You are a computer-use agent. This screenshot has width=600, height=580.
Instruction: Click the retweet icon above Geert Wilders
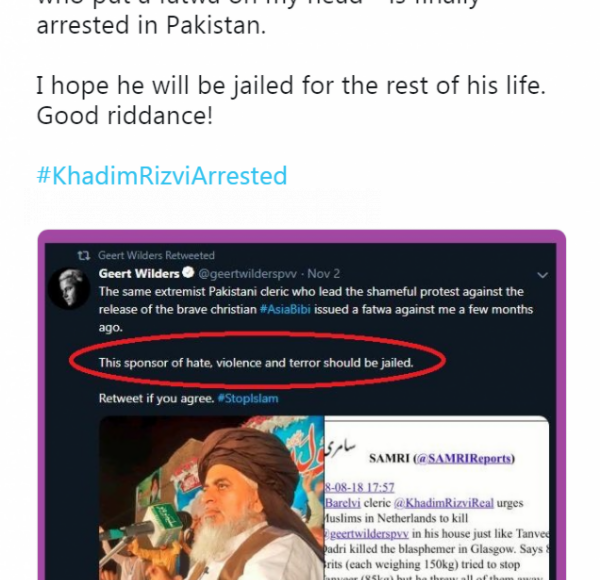pos(84,256)
